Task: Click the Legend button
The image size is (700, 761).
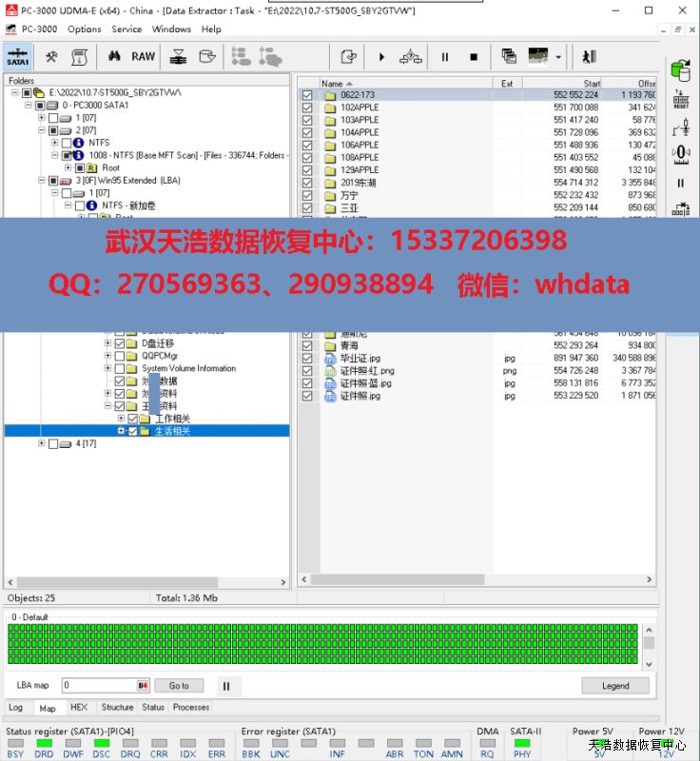Action: click(615, 685)
